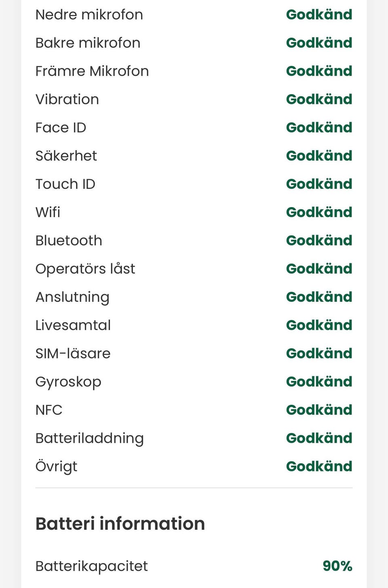Viewport: 388px width, 588px height.
Task: Click Godkänd status beside Övrigt
Action: pyautogui.click(x=319, y=466)
